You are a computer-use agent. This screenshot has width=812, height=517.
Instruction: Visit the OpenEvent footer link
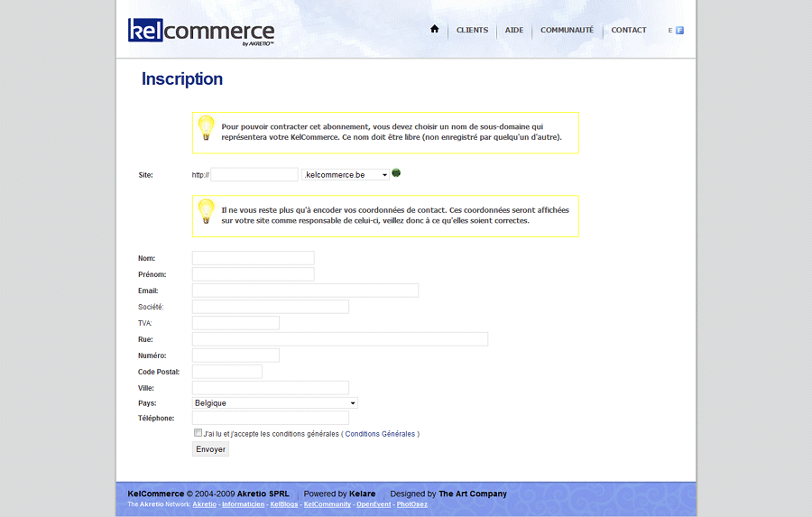[x=374, y=504]
